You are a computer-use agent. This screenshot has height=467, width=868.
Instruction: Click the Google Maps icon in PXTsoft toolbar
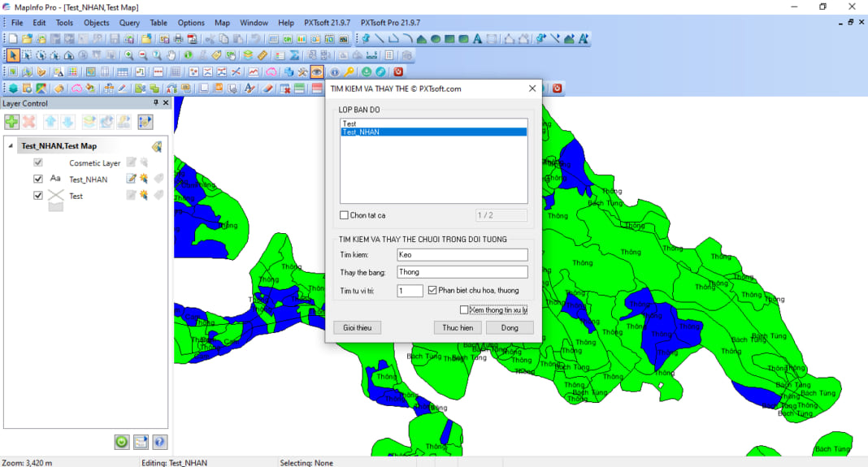pyautogui.click(x=41, y=89)
